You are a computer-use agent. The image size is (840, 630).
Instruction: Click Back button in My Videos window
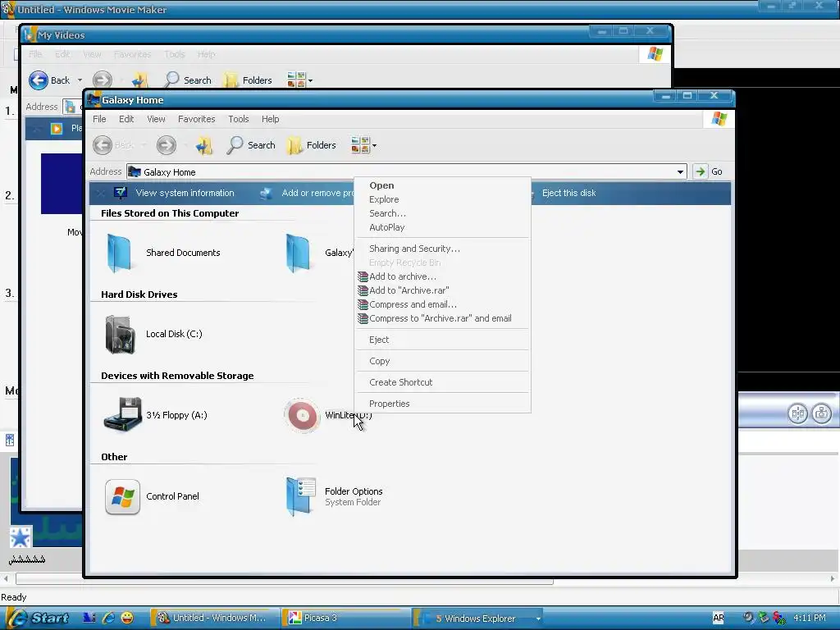point(49,80)
